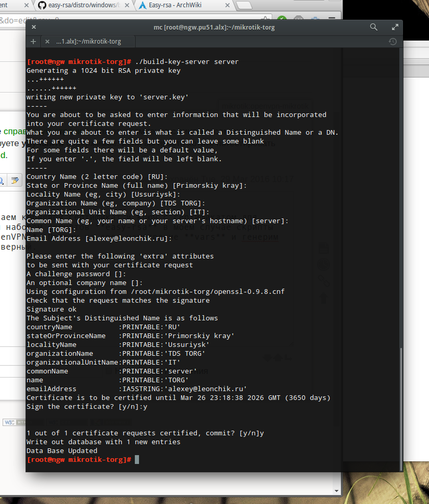The image size is (429, 504).
Task: Close the terminal window with X
Action: coord(34,28)
